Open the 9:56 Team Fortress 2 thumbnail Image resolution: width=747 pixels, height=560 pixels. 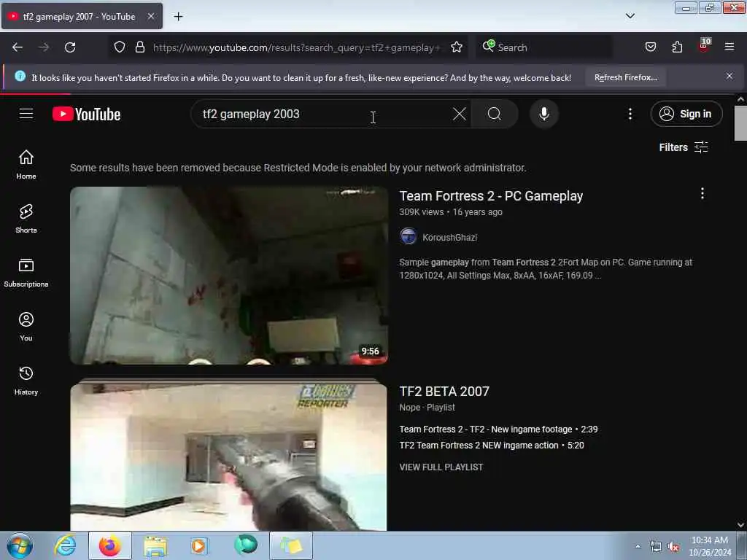click(228, 275)
